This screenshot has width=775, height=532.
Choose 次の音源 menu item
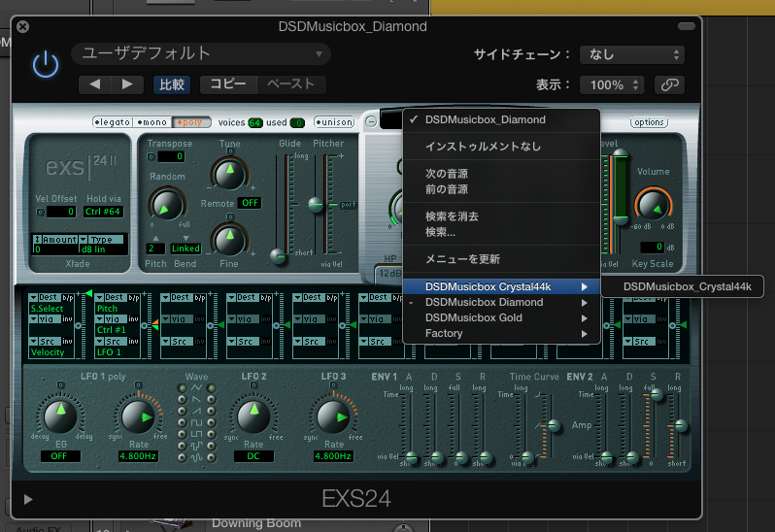[501, 174]
